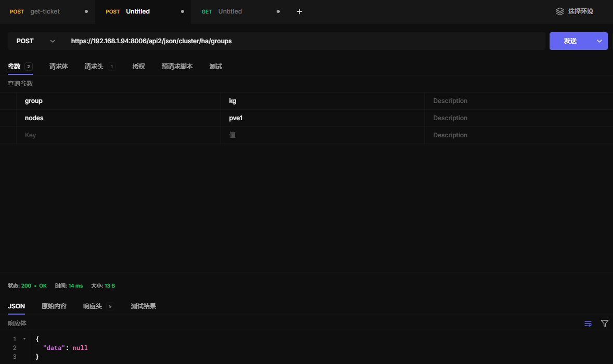
Task: Select the 预请求脚本 tab
Action: click(x=177, y=67)
